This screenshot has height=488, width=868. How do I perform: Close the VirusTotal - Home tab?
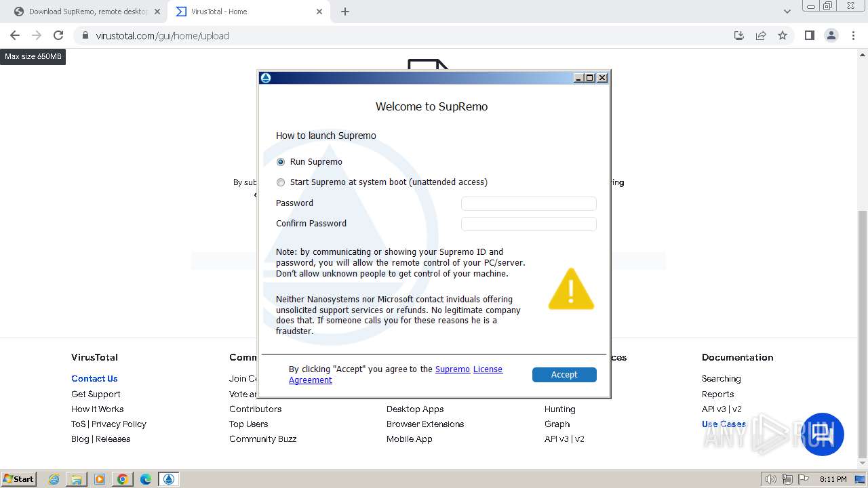pyautogui.click(x=320, y=12)
